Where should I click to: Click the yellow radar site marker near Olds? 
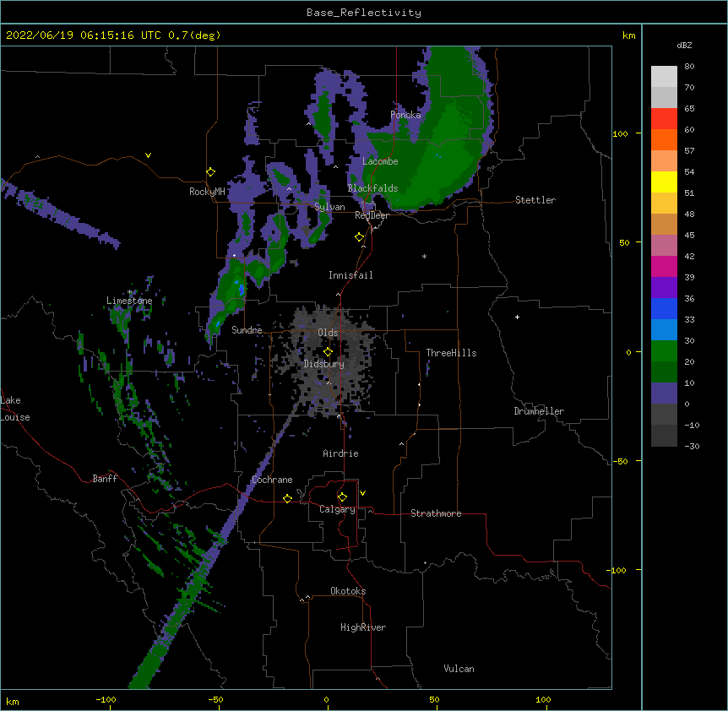tap(328, 352)
